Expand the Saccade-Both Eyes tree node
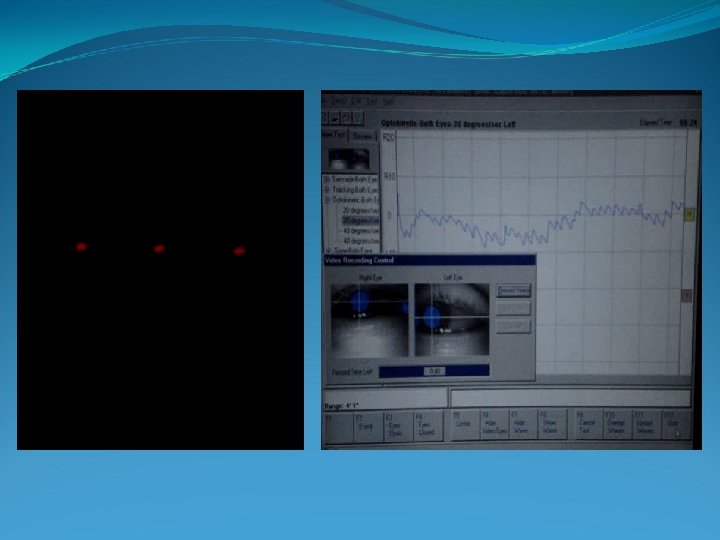Viewport: 720px width, 540px height. pyautogui.click(x=327, y=179)
